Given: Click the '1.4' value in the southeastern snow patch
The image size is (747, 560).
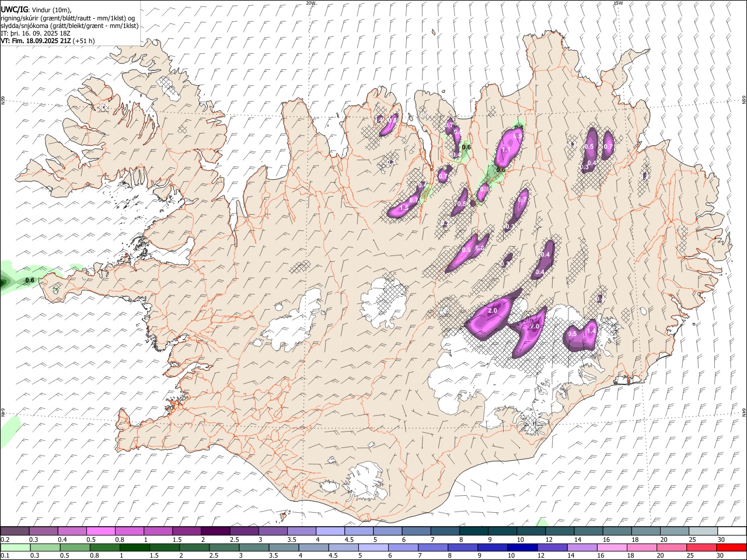Looking at the screenshot, I should [591, 331].
